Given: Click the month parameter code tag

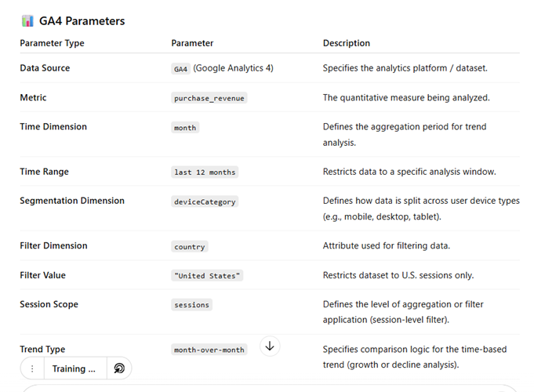Looking at the screenshot, I should coord(185,127).
